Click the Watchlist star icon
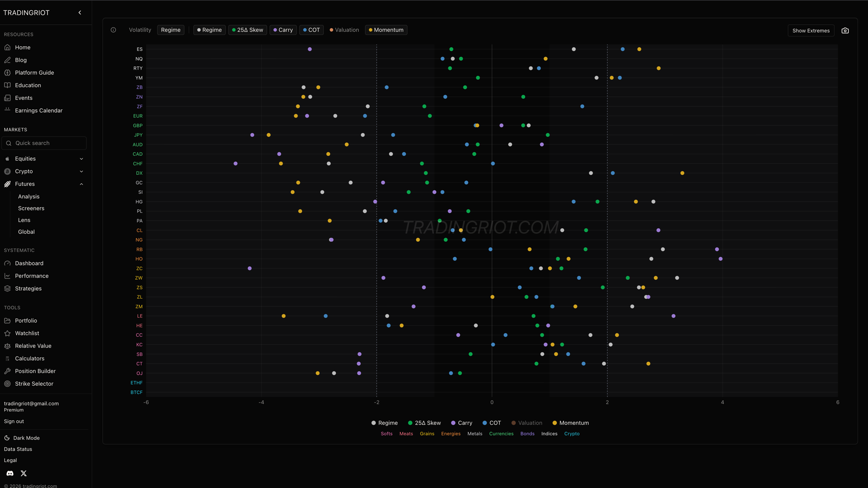The width and height of the screenshot is (868, 488). tap(7, 333)
